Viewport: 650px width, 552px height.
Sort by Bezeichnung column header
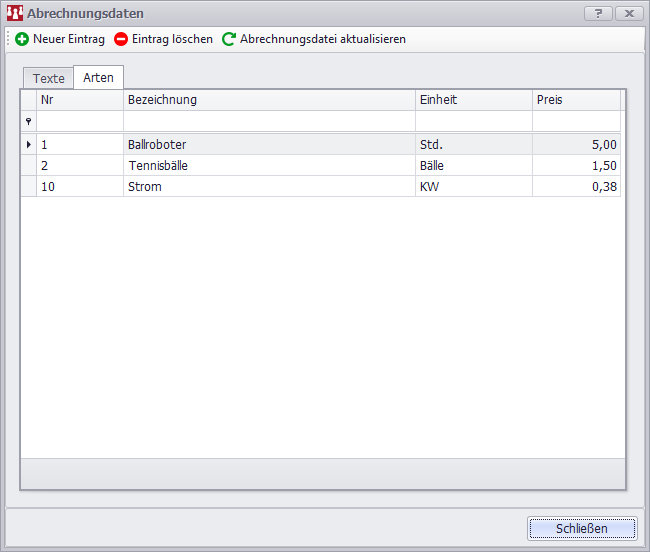pyautogui.click(x=268, y=100)
